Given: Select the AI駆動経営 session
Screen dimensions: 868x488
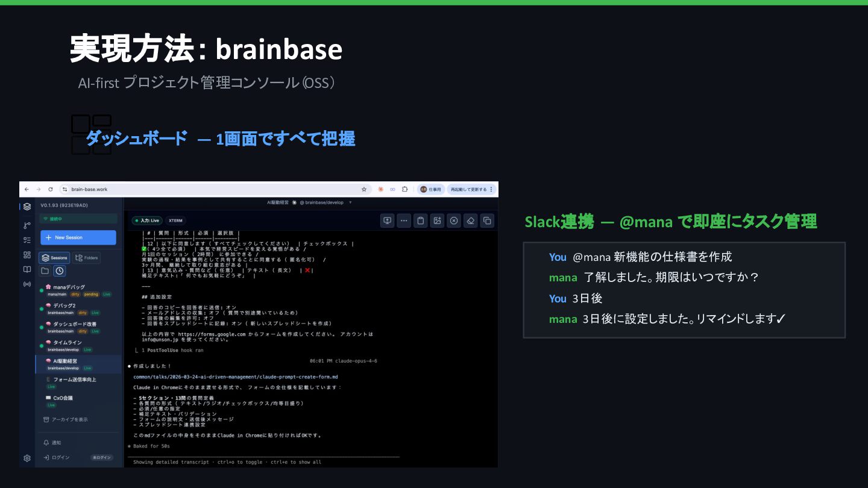Looking at the screenshot, I should pyautogui.click(x=78, y=364).
